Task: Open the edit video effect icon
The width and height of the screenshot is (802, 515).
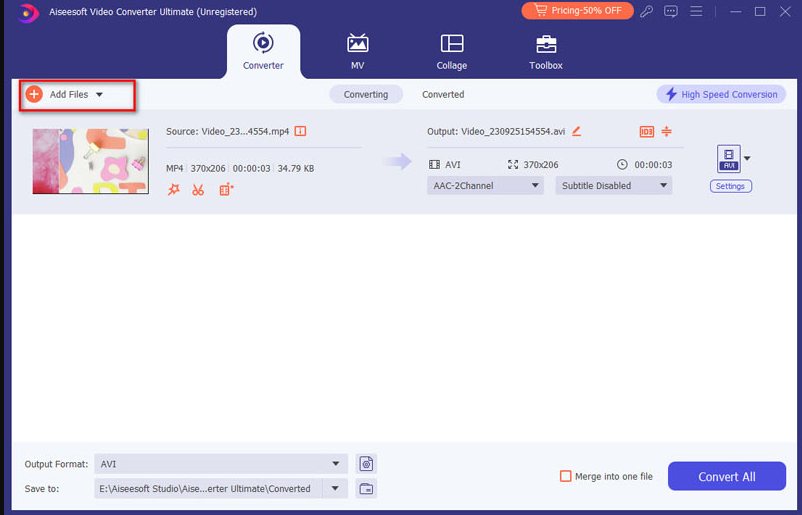Action: click(x=226, y=190)
